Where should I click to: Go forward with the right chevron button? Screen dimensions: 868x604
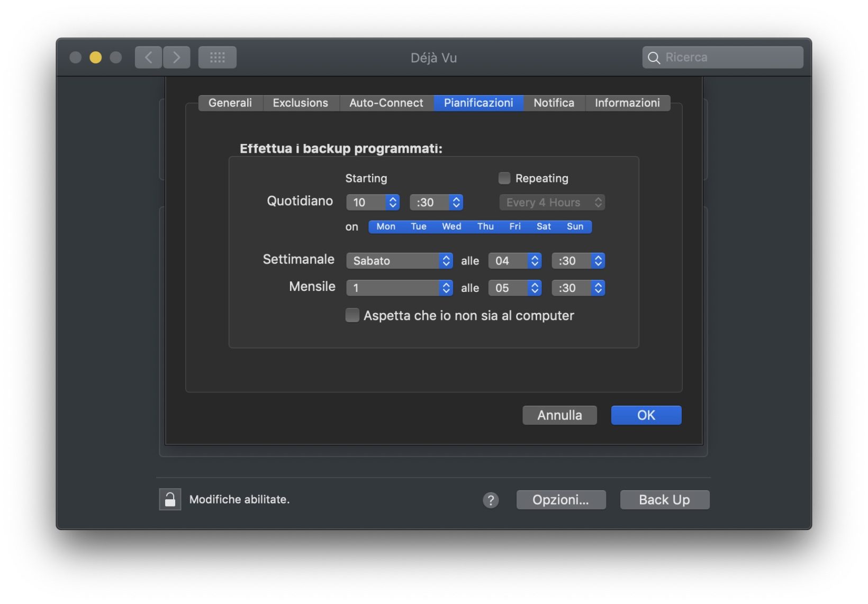point(176,57)
